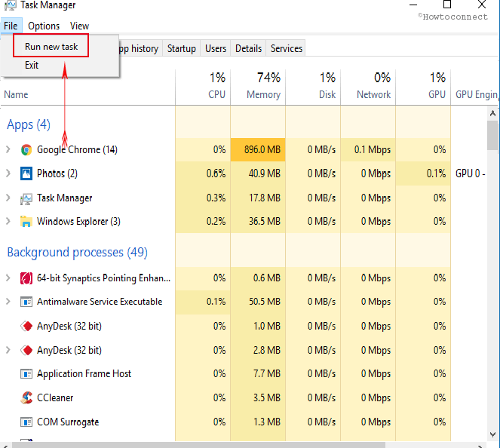
Task: Click the Synaptics Pointing Enhancer icon
Action: tap(26, 278)
